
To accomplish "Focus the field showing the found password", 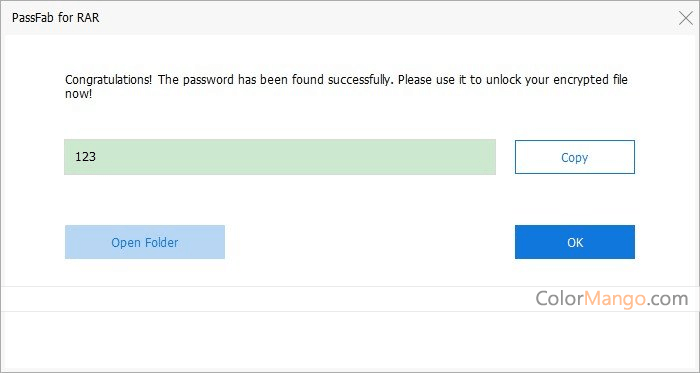I will click(x=280, y=157).
